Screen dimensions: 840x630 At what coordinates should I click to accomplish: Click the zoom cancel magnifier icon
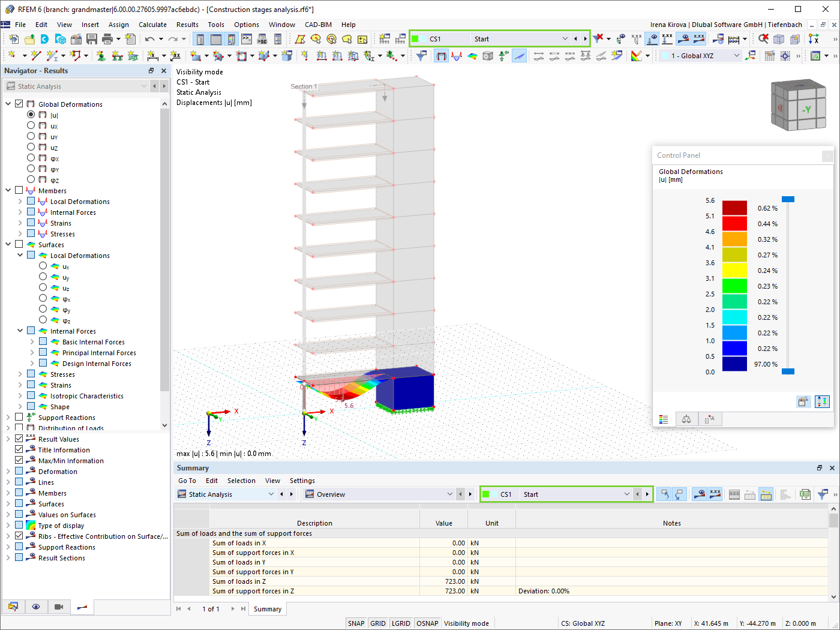763,39
